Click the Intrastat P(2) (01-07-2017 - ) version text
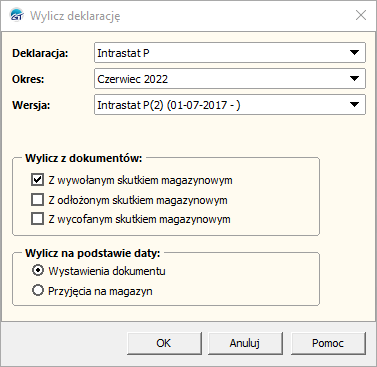Viewport: 377px width, 367px height. pyautogui.click(x=169, y=105)
